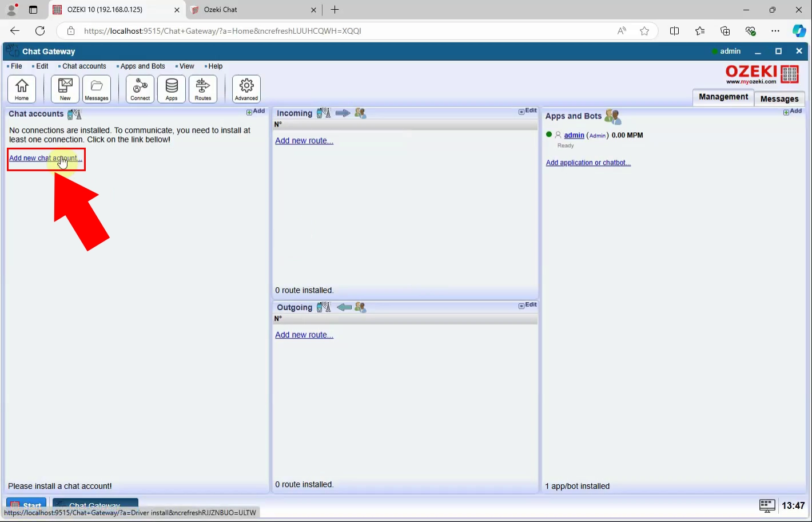Click the '1 app/bot installed' status text
This screenshot has width=812, height=522.
[x=578, y=487]
